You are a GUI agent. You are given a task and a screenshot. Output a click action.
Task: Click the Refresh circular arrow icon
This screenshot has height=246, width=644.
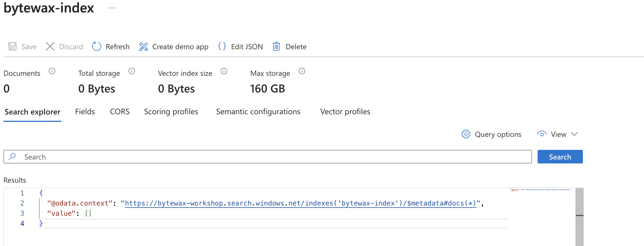(96, 47)
